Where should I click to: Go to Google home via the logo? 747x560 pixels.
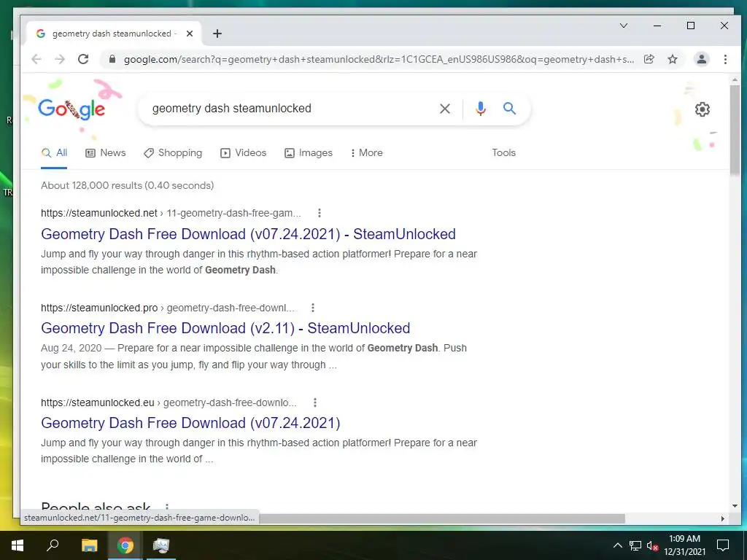tap(71, 109)
